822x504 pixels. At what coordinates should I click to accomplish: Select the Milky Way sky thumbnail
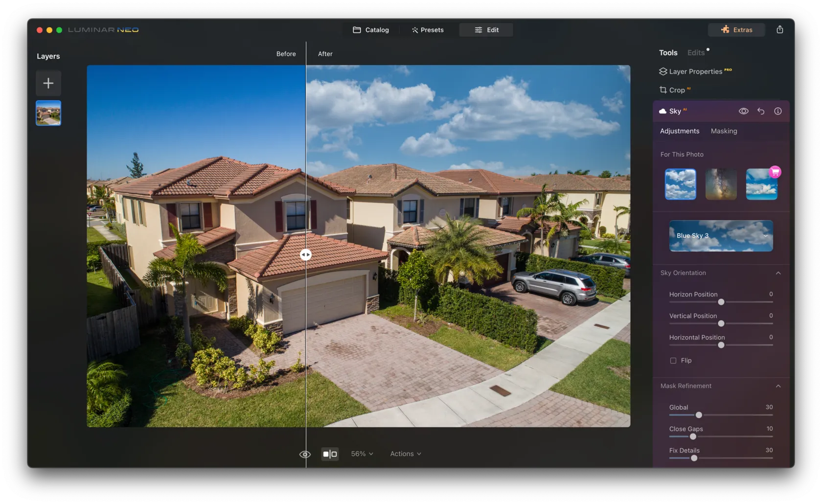coord(721,184)
